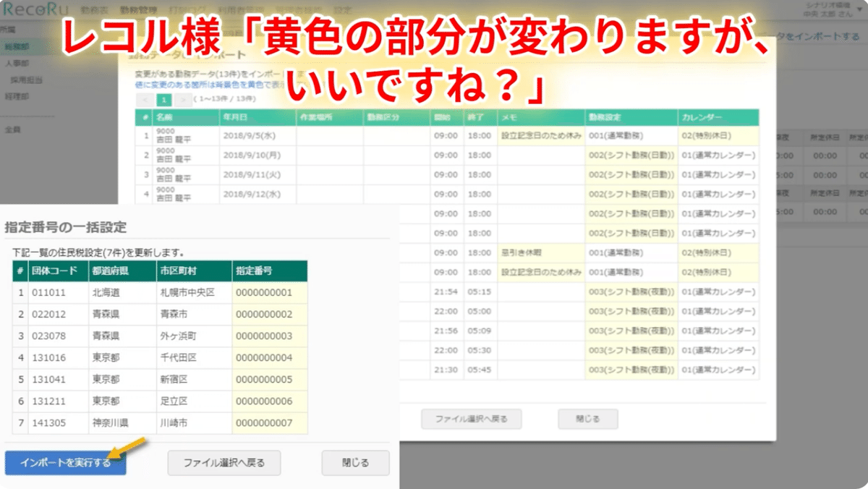Click 指定番号 cell 0000000006
The height and width of the screenshot is (489, 868).
tap(270, 401)
